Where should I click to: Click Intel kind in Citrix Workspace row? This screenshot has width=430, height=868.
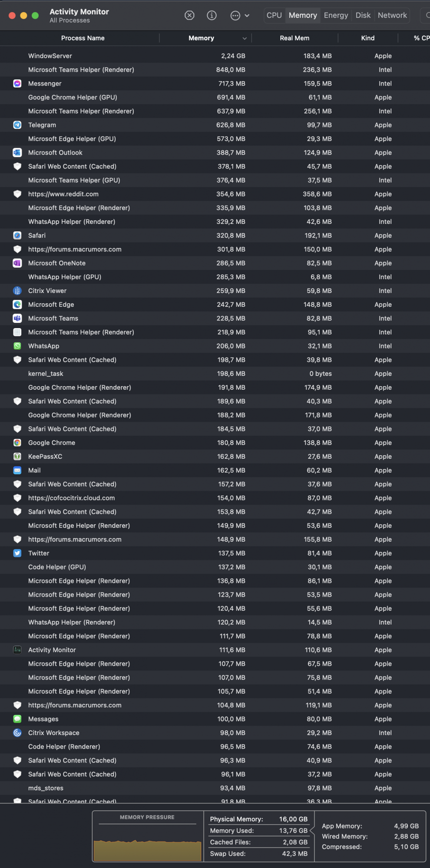(x=385, y=733)
